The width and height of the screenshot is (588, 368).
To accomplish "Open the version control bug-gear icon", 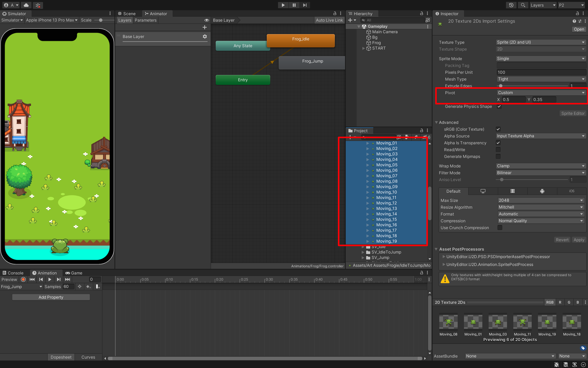I will pyautogui.click(x=38, y=5).
